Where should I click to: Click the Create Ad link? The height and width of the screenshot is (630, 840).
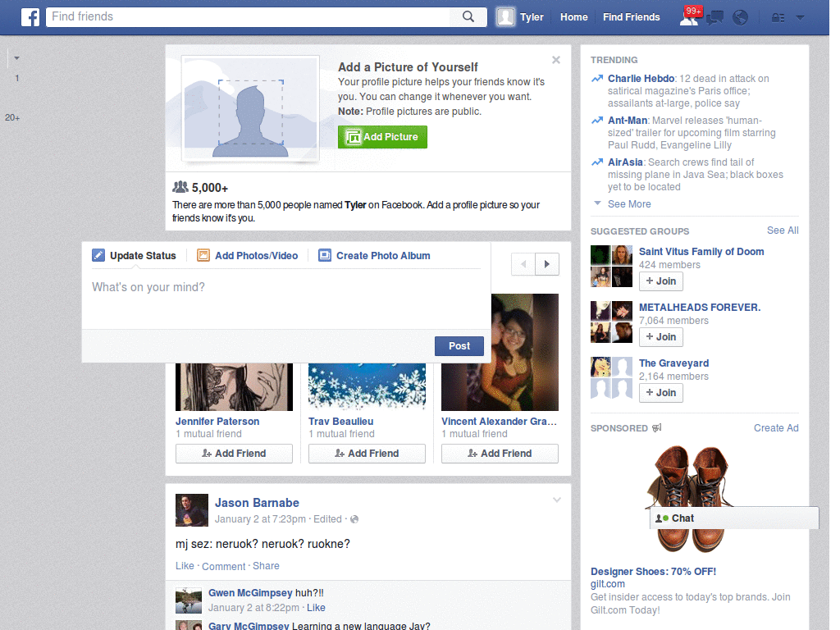click(x=776, y=428)
